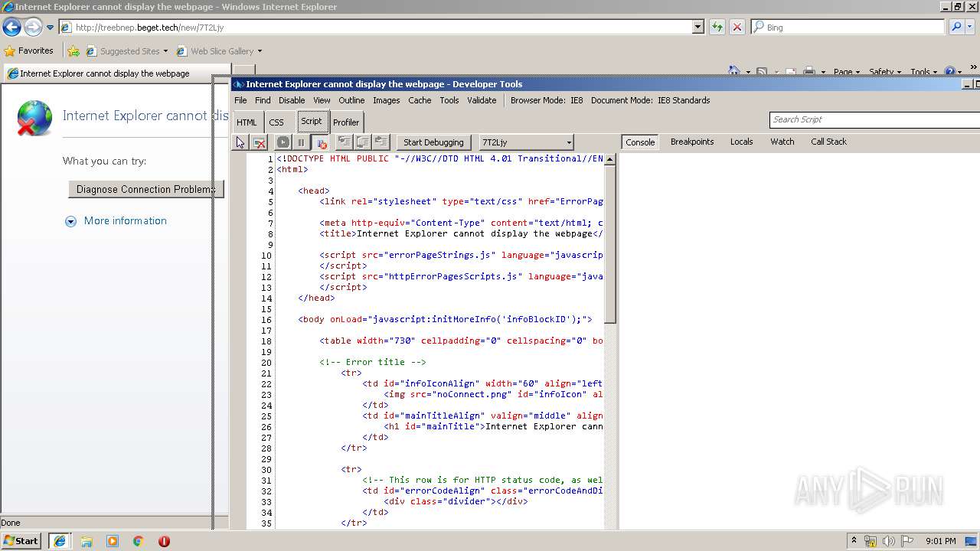Click the Windows Explorer folder taskbar icon

tap(87, 541)
